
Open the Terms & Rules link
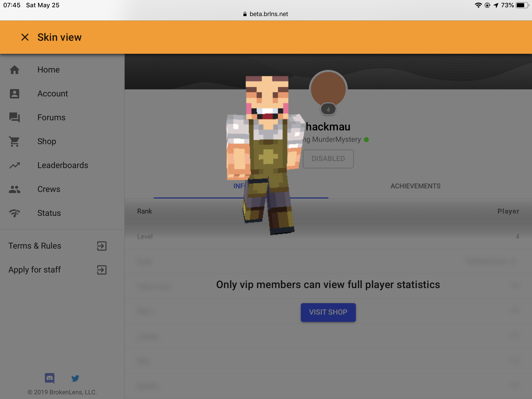[35, 246]
